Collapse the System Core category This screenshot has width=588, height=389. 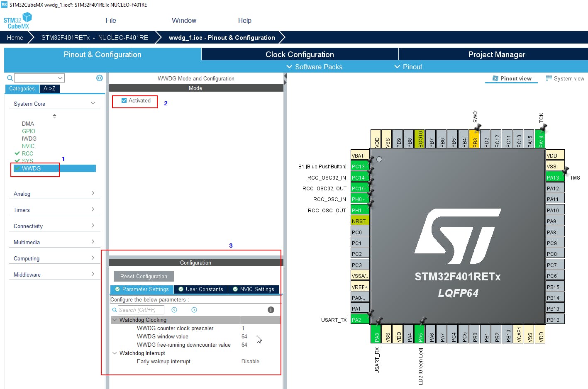click(x=93, y=103)
